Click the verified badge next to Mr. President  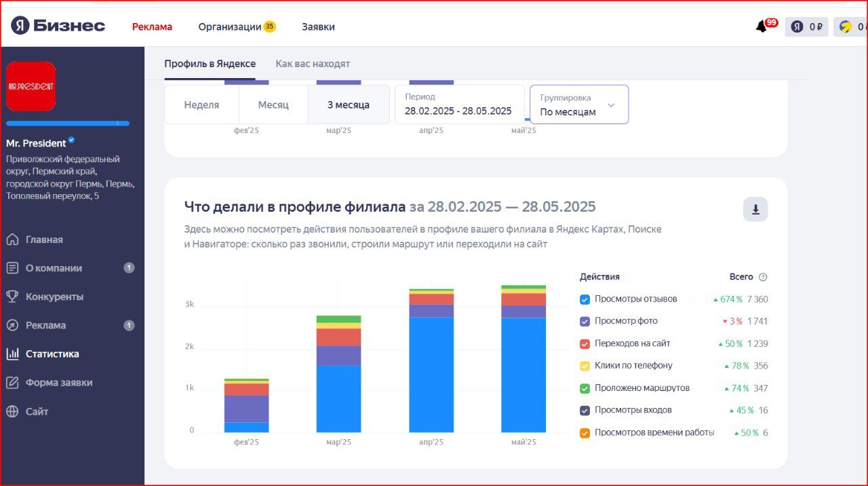coord(71,141)
